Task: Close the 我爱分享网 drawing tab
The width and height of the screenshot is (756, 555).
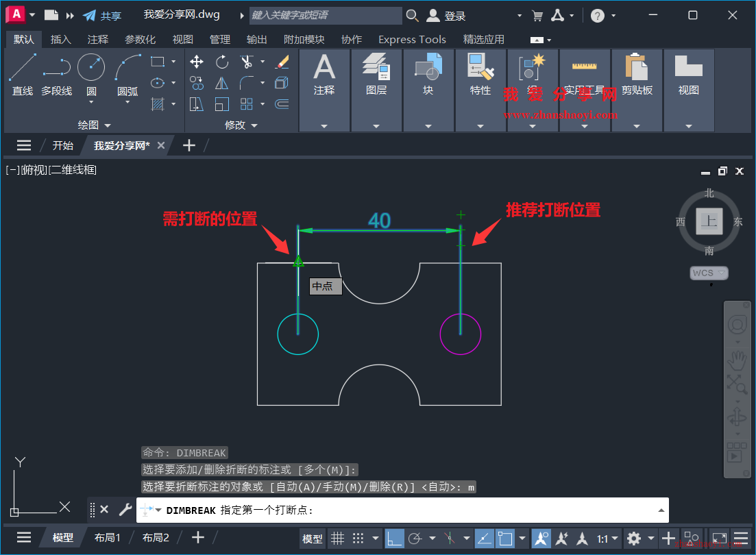Action: pos(161,145)
